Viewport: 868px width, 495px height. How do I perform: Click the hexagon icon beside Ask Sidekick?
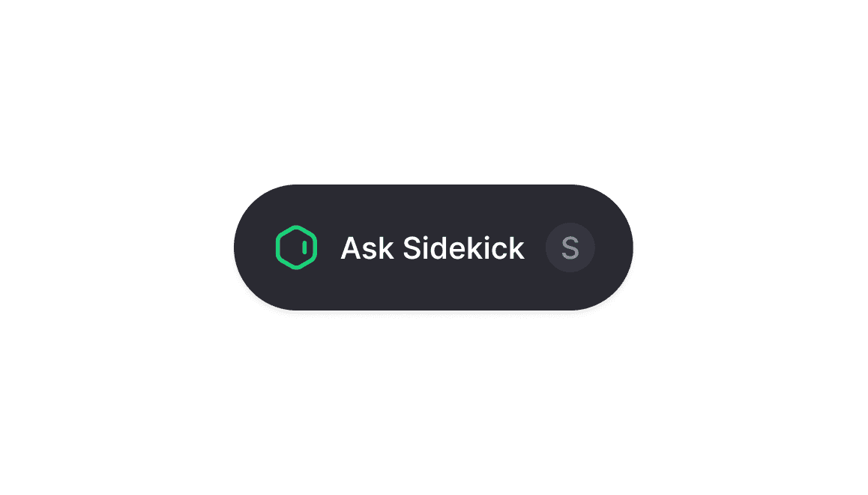point(296,247)
